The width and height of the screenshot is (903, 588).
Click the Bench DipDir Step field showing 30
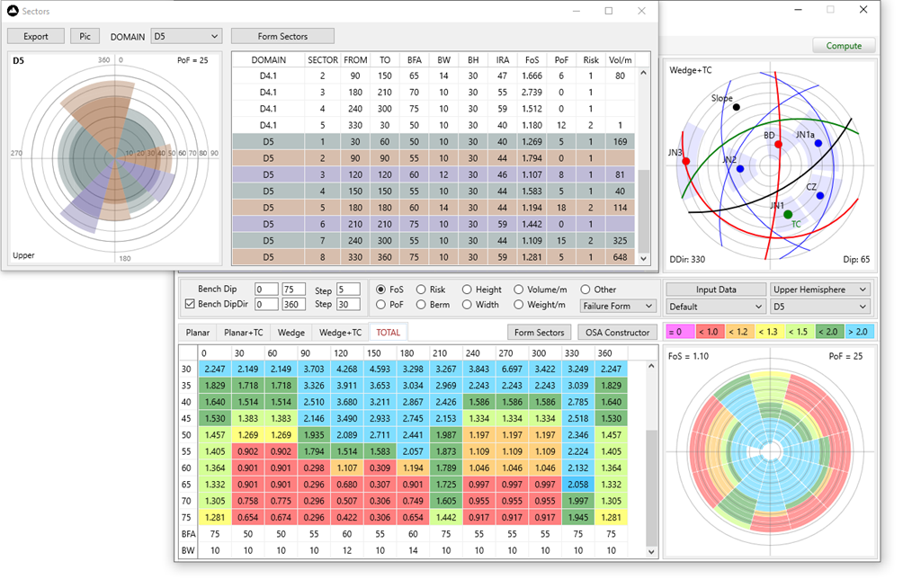(x=348, y=304)
